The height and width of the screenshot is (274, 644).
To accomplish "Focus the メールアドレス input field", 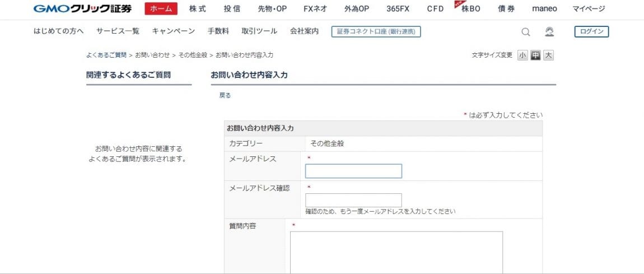I will click(353, 171).
